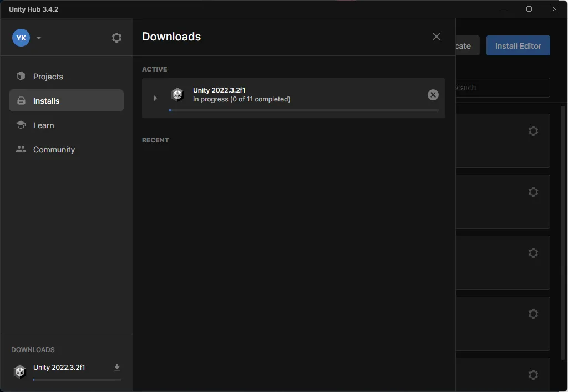Open settings gear of fourth install card
Image resolution: width=568 pixels, height=392 pixels.
click(x=533, y=313)
